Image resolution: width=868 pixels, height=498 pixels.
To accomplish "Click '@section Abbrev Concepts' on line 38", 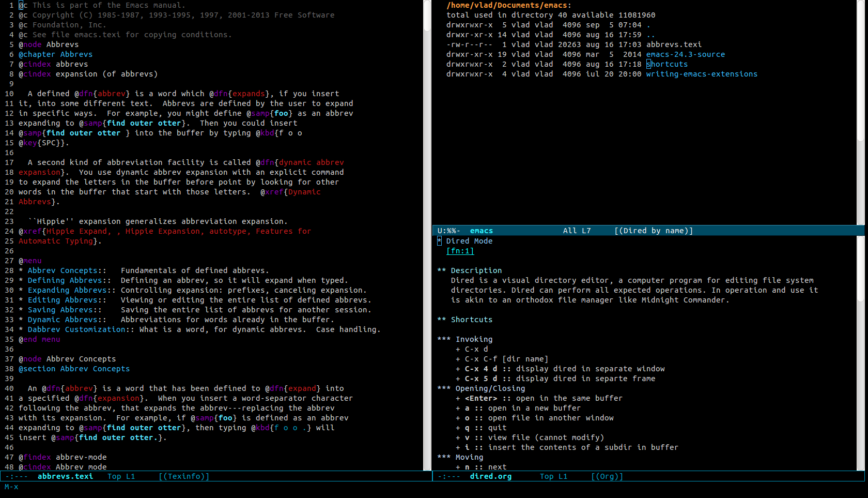I will pyautogui.click(x=74, y=369).
